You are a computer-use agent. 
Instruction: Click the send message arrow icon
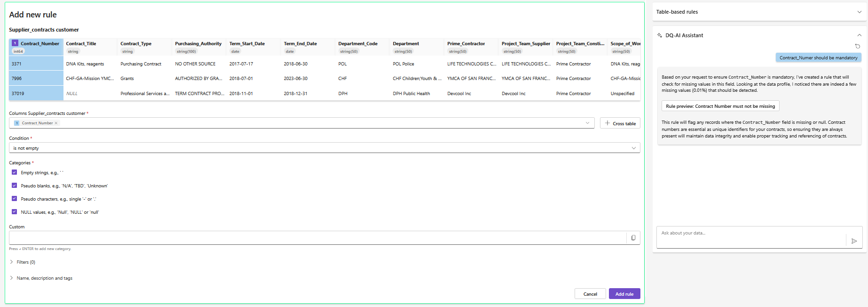point(854,241)
